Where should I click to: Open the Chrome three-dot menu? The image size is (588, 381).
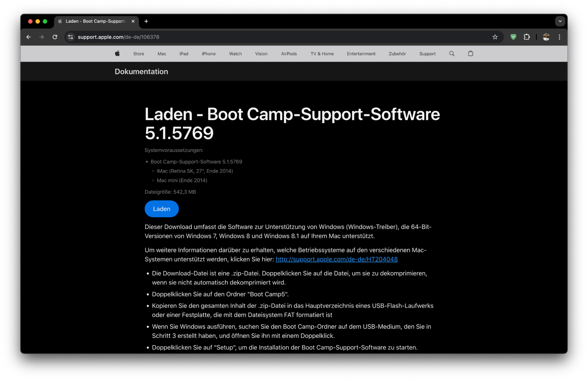559,37
